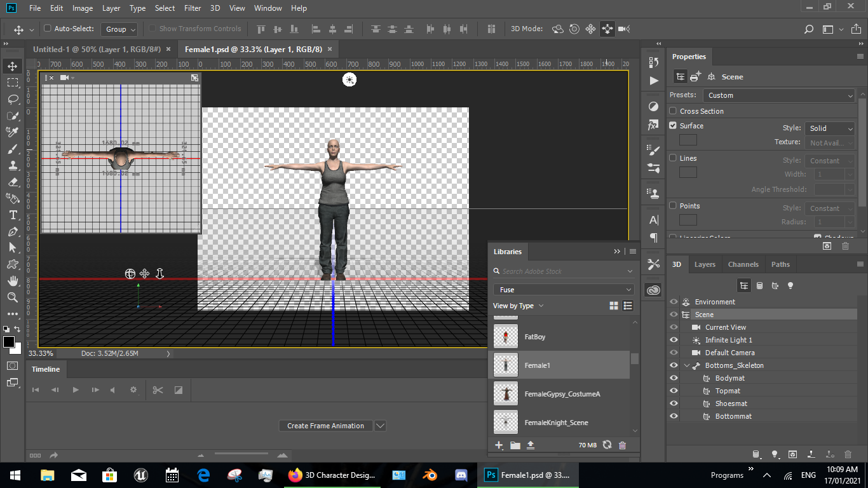
Task: Click the sync button in the Libraries panel
Action: (x=608, y=445)
